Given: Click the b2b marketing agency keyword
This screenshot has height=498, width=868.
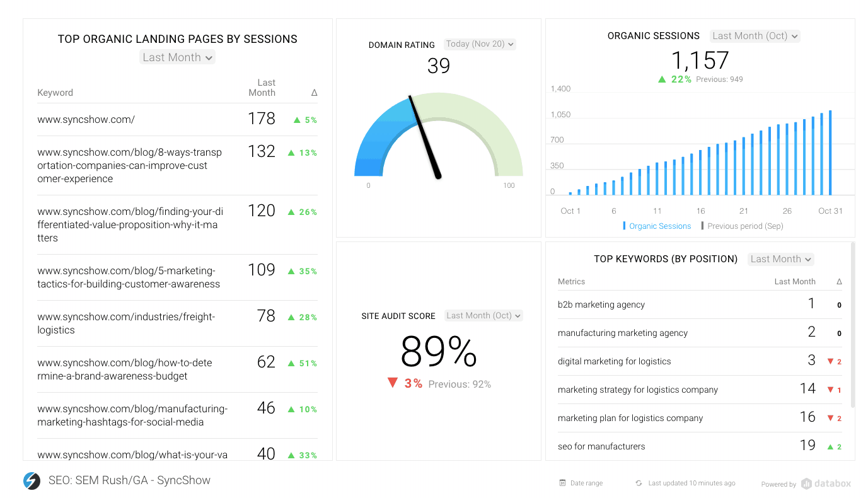Looking at the screenshot, I should coord(601,304).
